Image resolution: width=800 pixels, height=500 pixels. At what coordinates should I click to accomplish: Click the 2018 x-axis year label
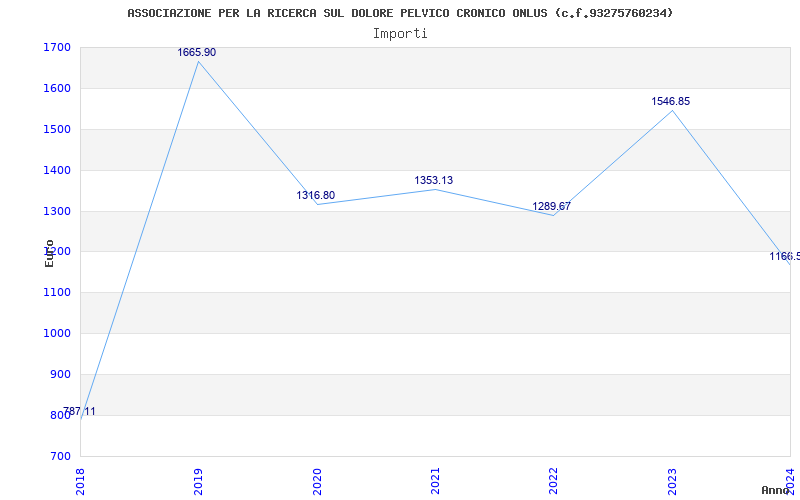tap(80, 481)
